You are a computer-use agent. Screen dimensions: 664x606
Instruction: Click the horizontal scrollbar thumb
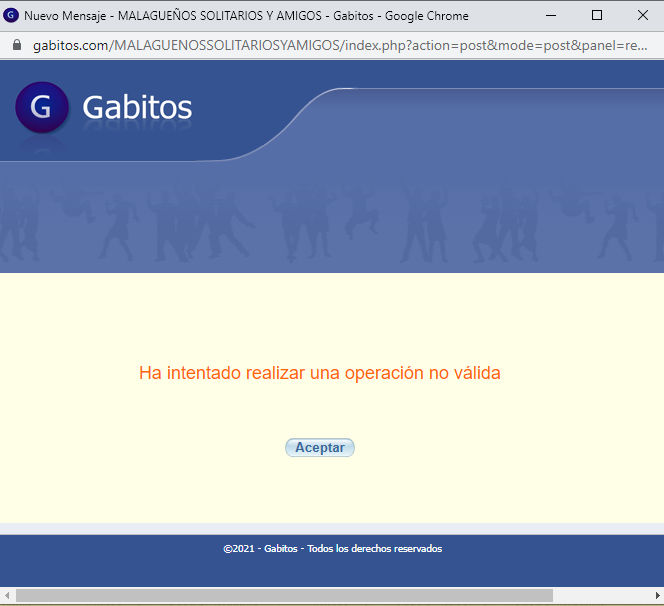pyautogui.click(x=284, y=596)
